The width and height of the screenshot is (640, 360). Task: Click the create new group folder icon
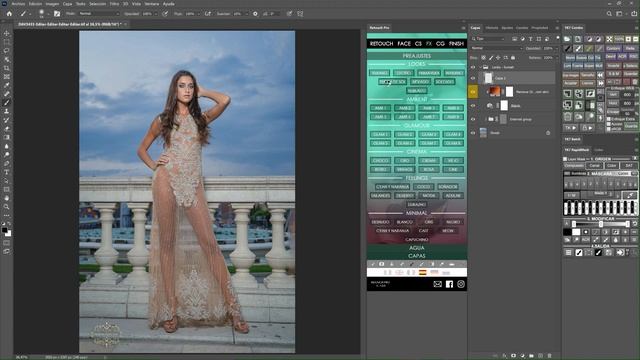click(x=531, y=356)
